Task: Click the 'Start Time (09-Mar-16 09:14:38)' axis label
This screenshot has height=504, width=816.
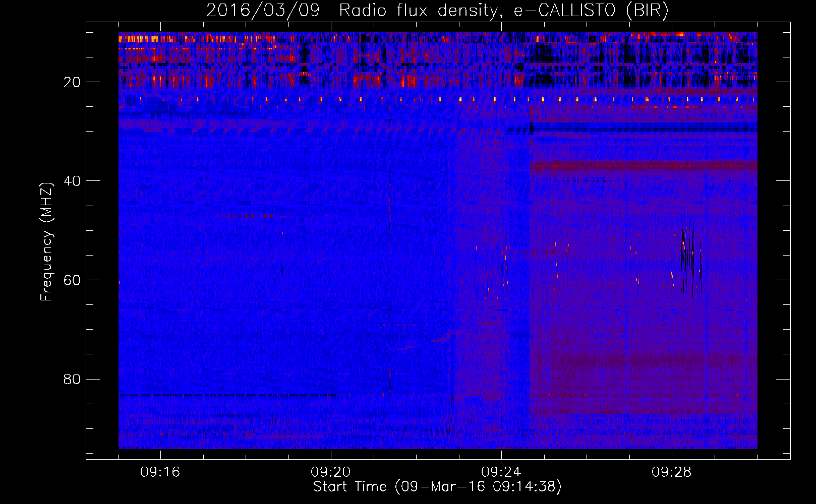Action: [437, 487]
